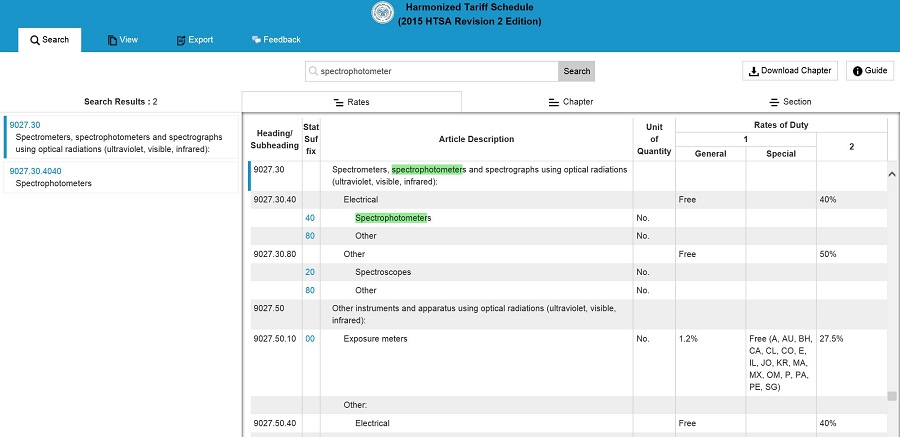The height and width of the screenshot is (437, 900).
Task: Click Other instruments and apparatus description
Action: pos(474,314)
